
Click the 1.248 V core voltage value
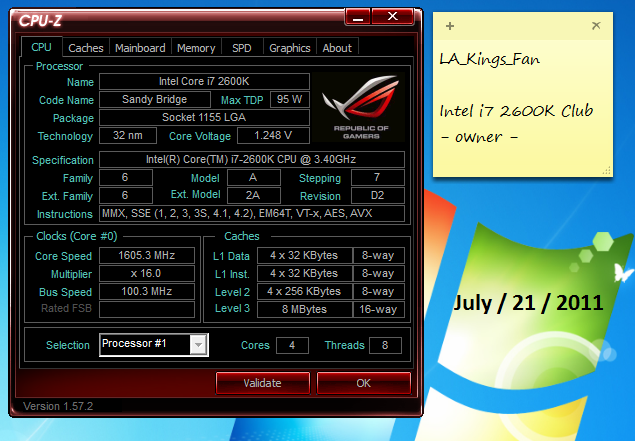coord(273,135)
